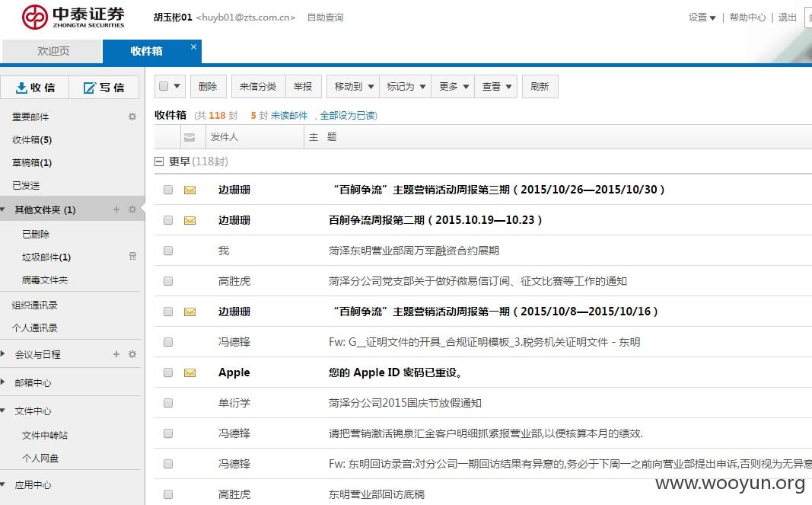
Task: Add new folder plus icon beside 其他文件夹
Action: (116, 209)
